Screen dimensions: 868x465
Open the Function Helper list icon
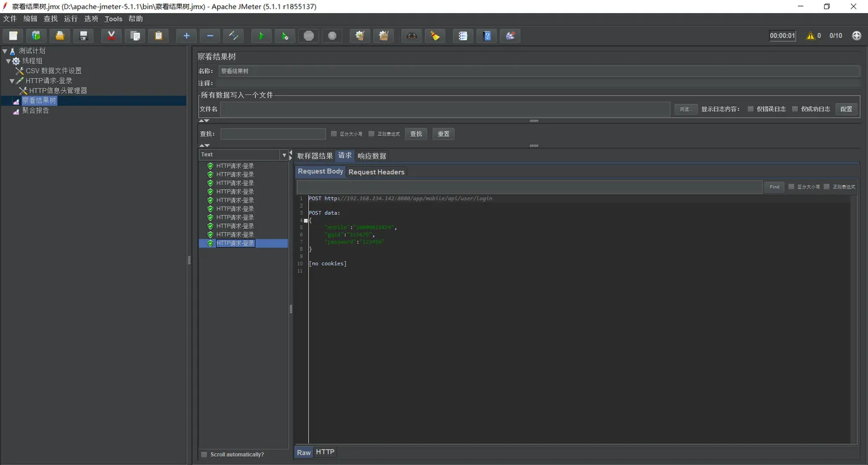coord(463,36)
